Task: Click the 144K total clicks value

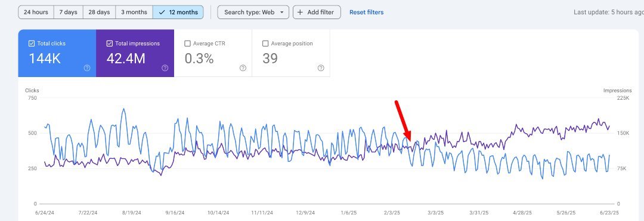Action: 44,59
